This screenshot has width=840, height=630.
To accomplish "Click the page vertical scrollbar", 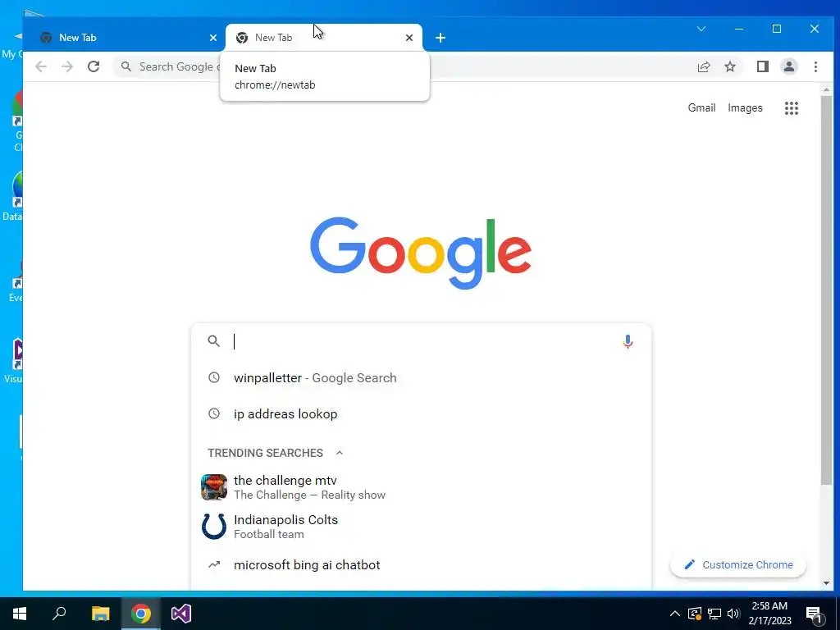I will point(826,291).
